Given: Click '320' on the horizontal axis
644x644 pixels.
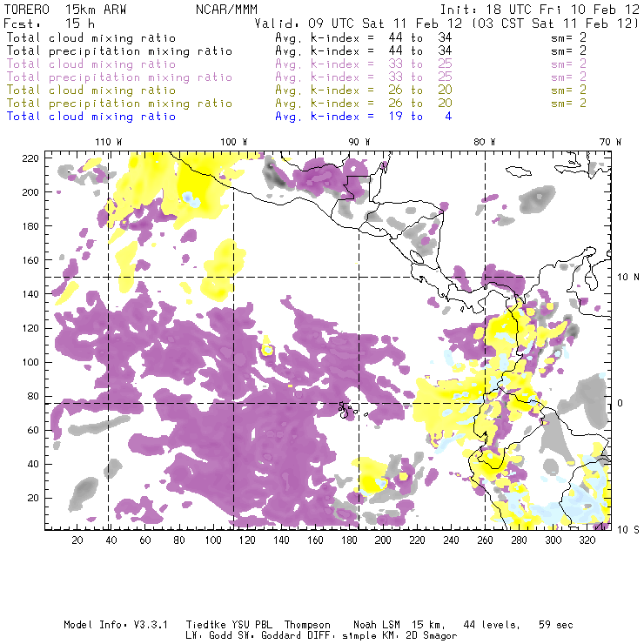Looking at the screenshot, I should [587, 540].
